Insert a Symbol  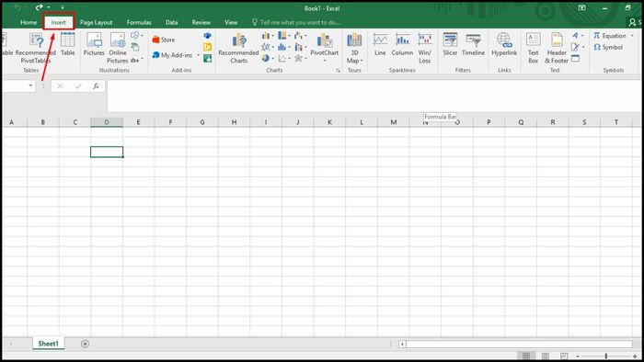coord(608,47)
